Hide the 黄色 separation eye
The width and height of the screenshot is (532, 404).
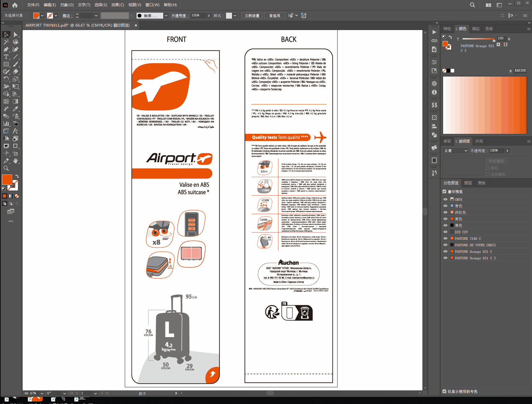(445, 219)
